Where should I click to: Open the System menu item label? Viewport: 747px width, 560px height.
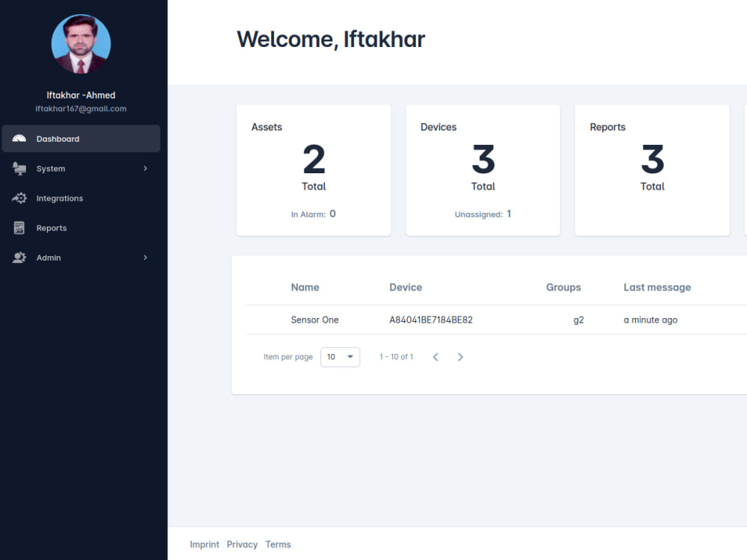(x=51, y=169)
